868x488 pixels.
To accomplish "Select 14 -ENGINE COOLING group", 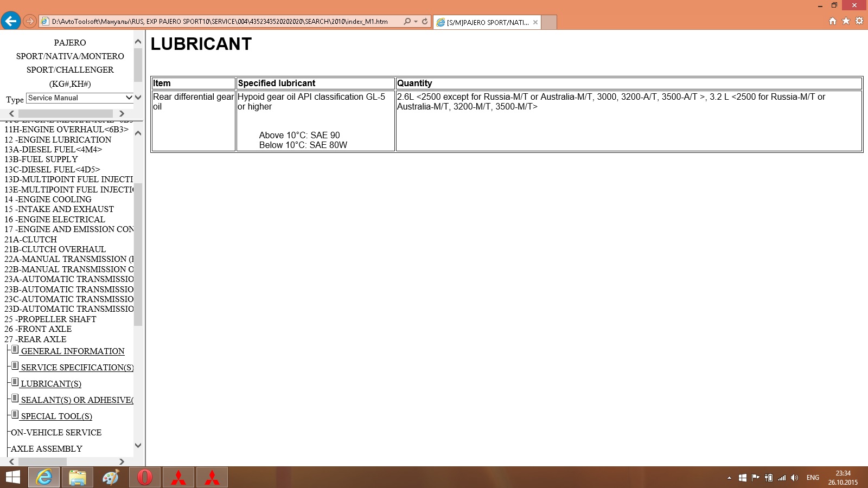I will point(48,200).
